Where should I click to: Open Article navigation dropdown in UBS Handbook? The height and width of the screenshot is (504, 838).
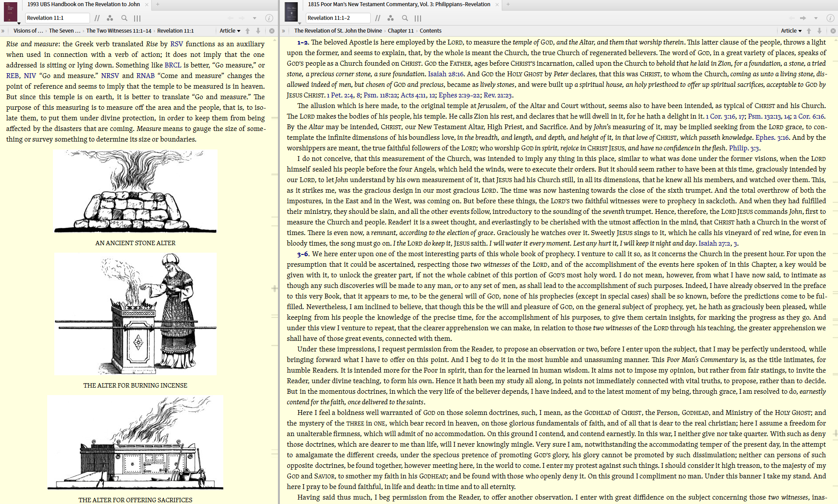230,31
